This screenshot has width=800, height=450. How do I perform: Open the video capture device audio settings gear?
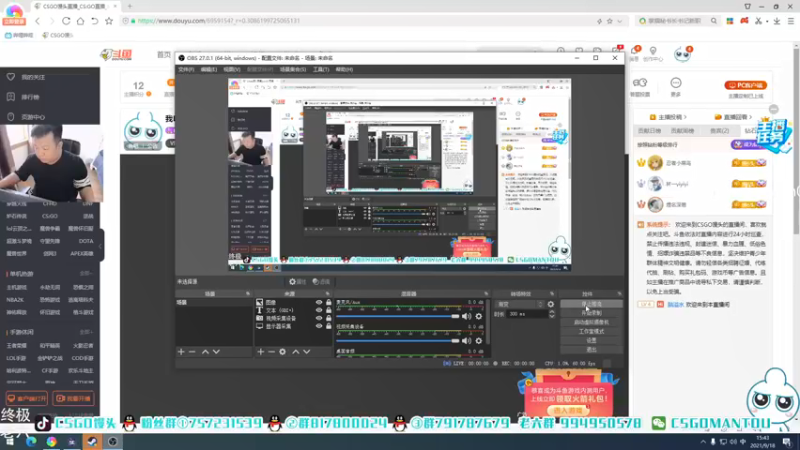pyautogui.click(x=479, y=340)
